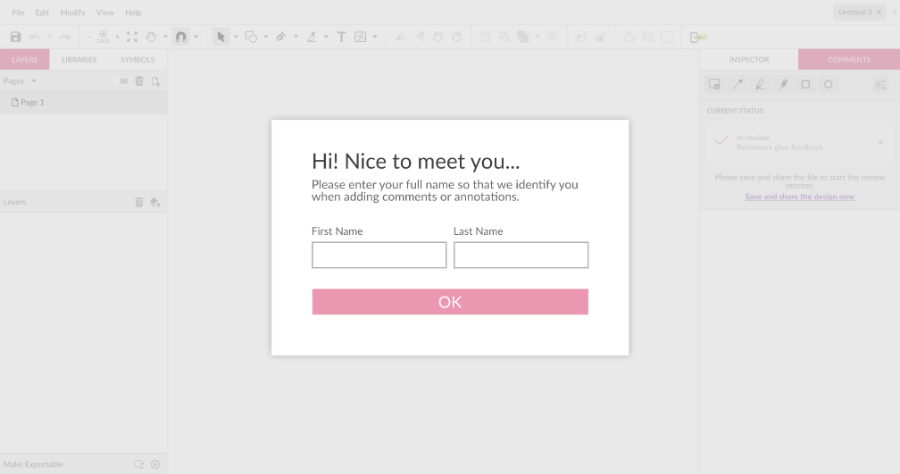Open the In review status dropdown
900x474 pixels.
coord(880,142)
